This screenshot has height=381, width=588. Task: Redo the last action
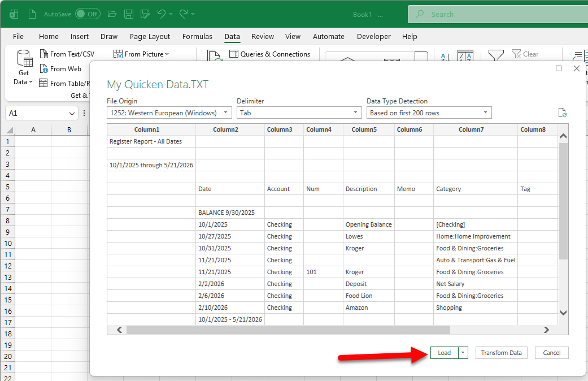pos(184,14)
